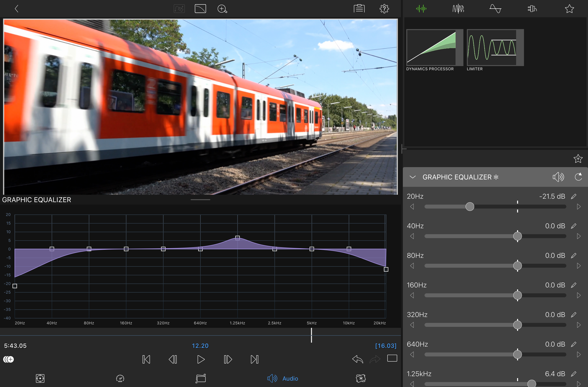Screen dimensions: 588x387
Task: Click the add-clip icon at bottom left
Action: point(8,359)
